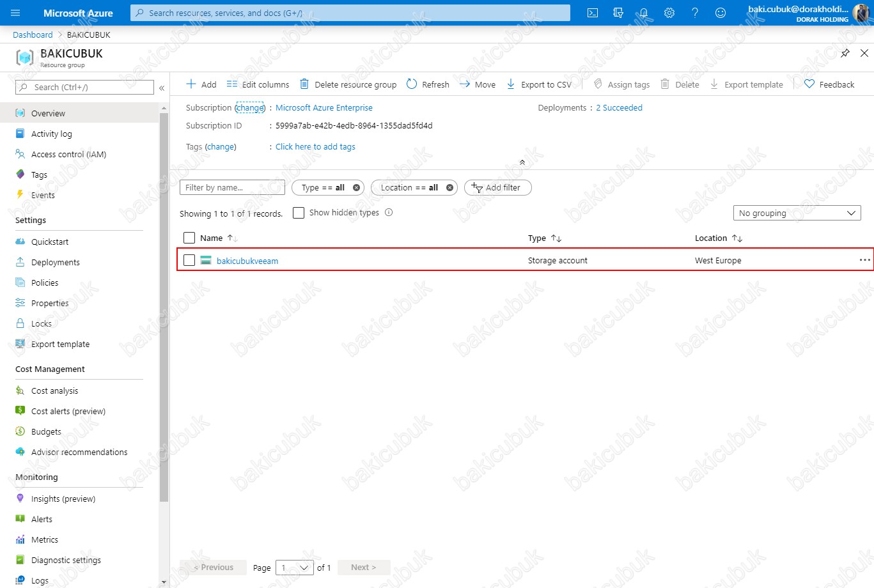Open the No grouping dropdown

(x=797, y=213)
